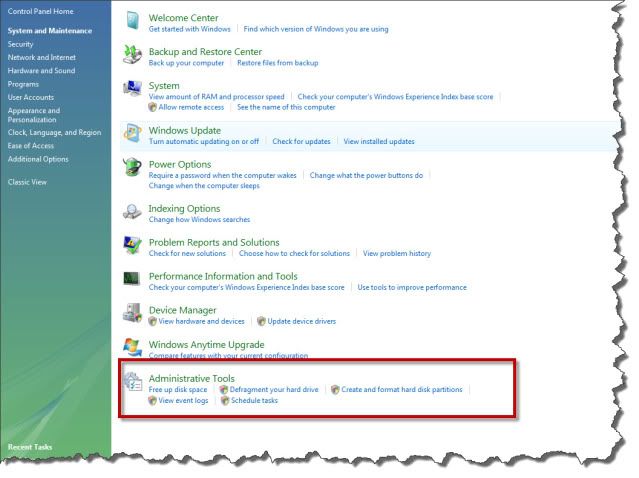
Task: Click Get started with Windows
Action: [x=189, y=29]
